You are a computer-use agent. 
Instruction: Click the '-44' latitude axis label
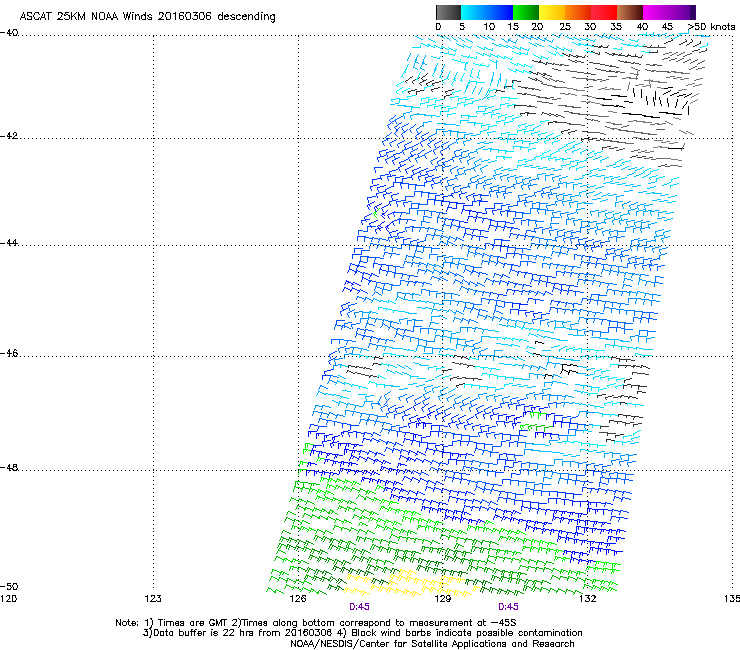click(9, 243)
